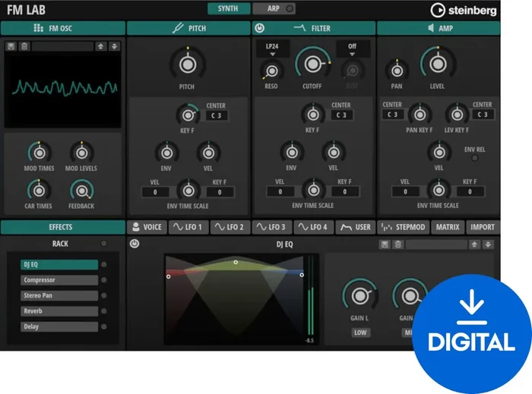This screenshot has width=532, height=394.
Task: Adjust the DJ EQ GAIN L knob
Action: click(359, 295)
